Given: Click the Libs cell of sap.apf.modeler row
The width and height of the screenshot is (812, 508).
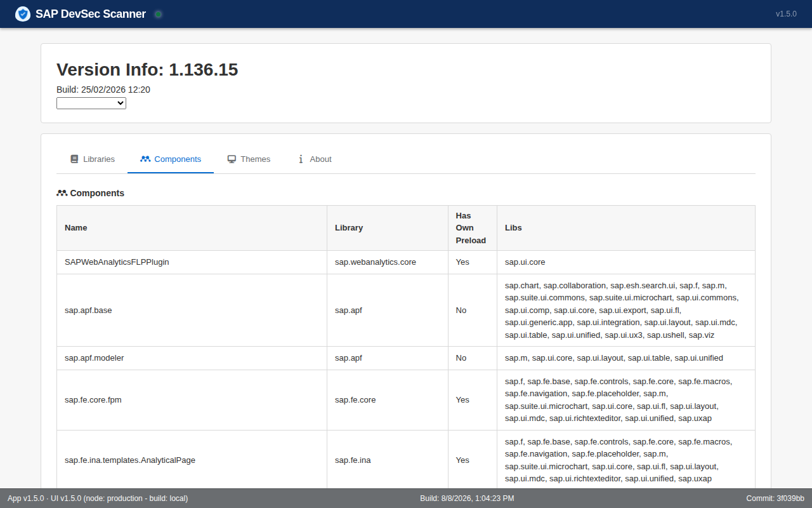Looking at the screenshot, I should [626, 358].
